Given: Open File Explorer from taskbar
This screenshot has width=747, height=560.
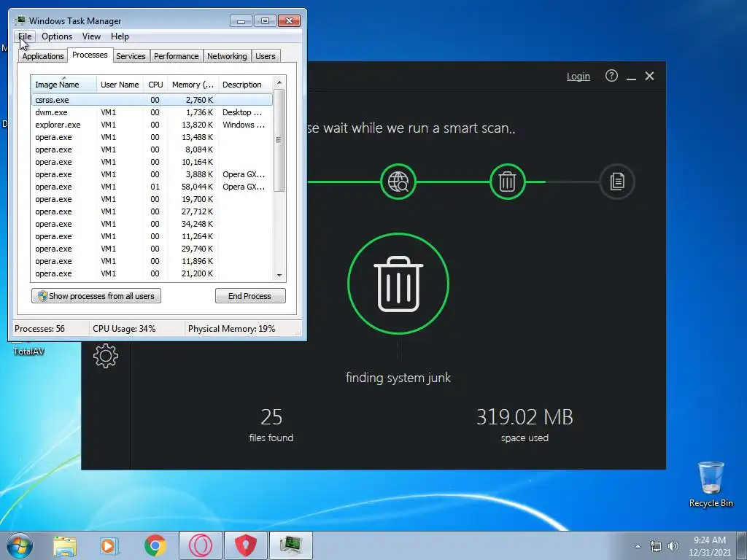Looking at the screenshot, I should click(x=65, y=545).
